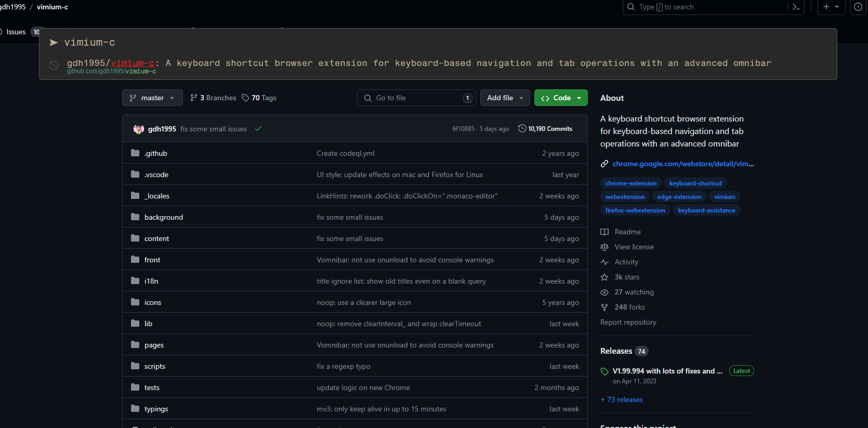Click the link chain icon in About
This screenshot has height=428, width=868.
604,164
